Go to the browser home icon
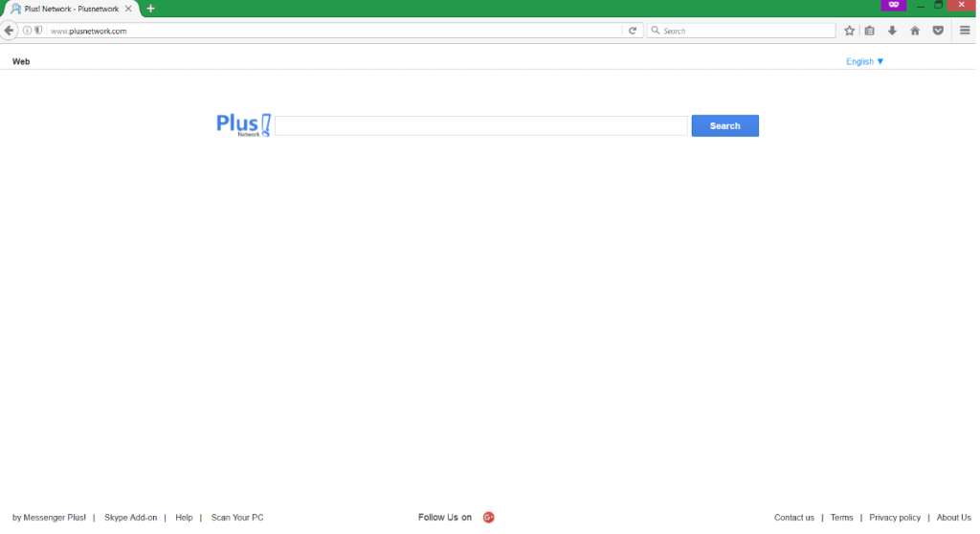This screenshot has width=980, height=534. (x=915, y=31)
